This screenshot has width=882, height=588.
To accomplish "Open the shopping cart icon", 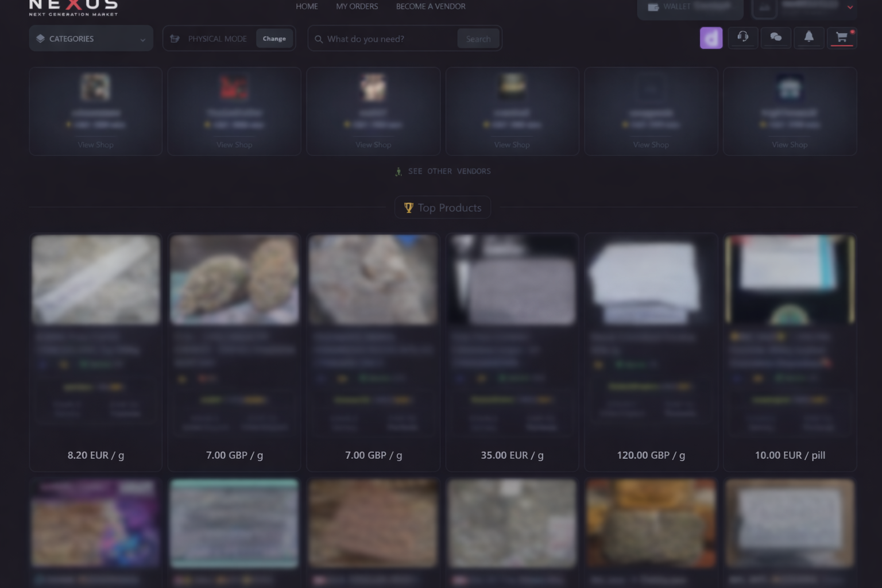I will pos(842,38).
